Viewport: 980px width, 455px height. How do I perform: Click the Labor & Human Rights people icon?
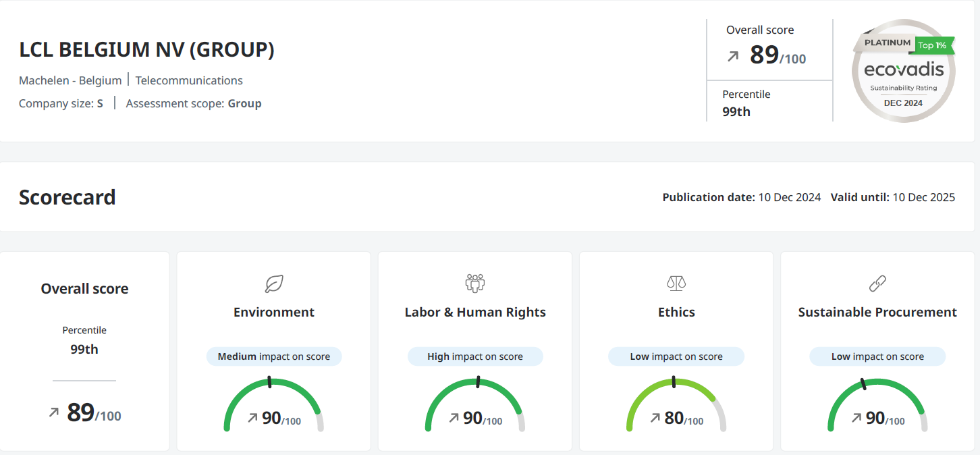475,283
